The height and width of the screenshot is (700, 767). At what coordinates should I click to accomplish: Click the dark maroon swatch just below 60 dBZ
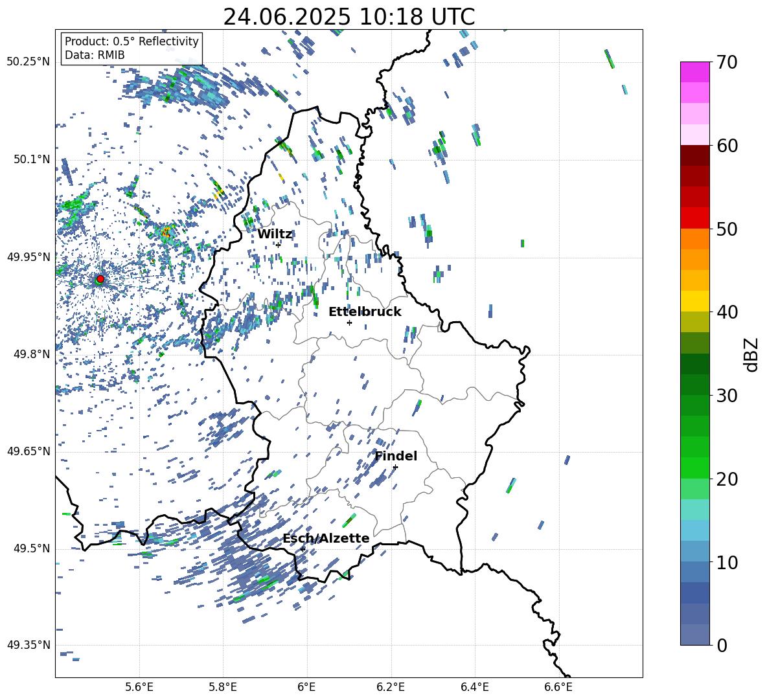[694, 155]
